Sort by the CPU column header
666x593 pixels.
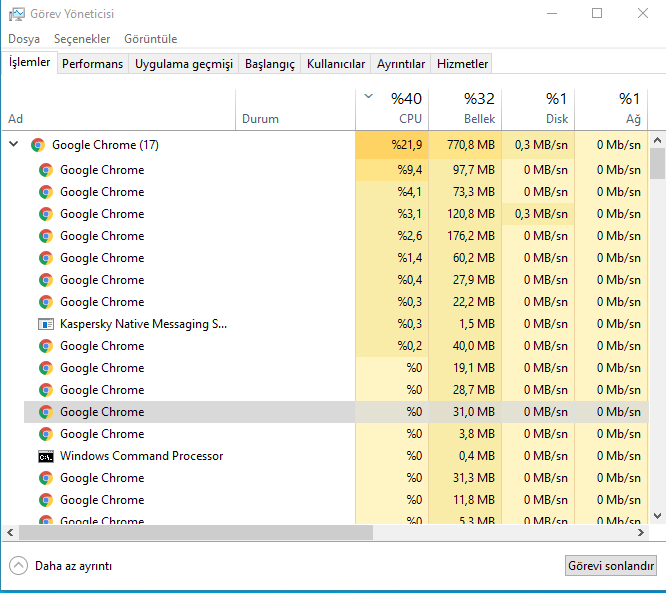(x=392, y=109)
